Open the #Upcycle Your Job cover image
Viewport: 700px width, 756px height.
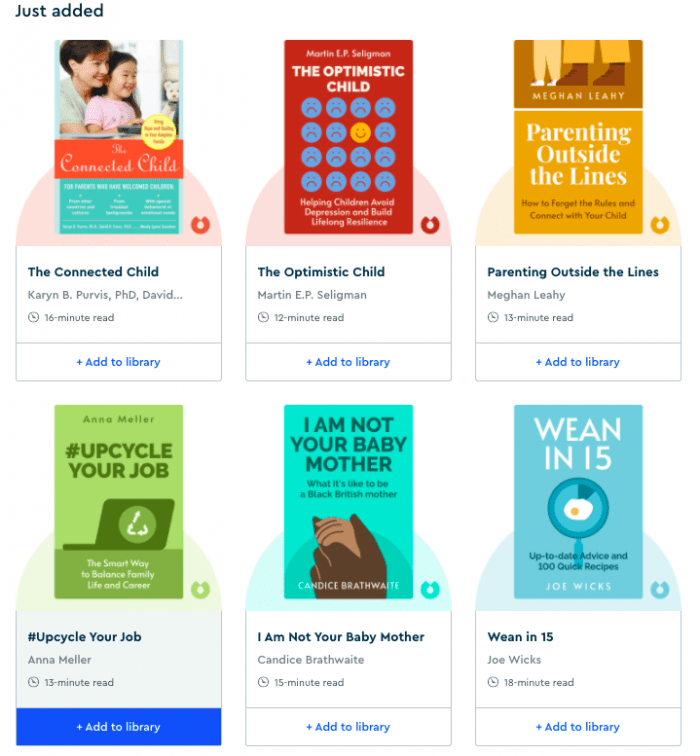coord(119,502)
